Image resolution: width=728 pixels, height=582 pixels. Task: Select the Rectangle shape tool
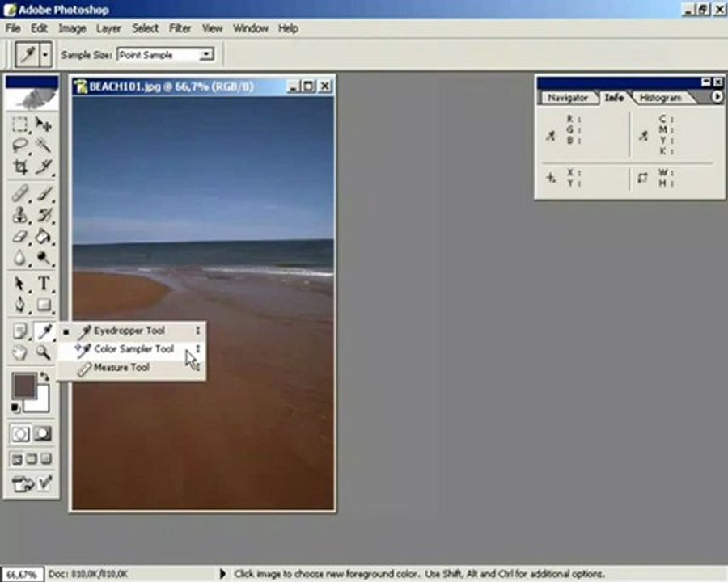[x=44, y=305]
